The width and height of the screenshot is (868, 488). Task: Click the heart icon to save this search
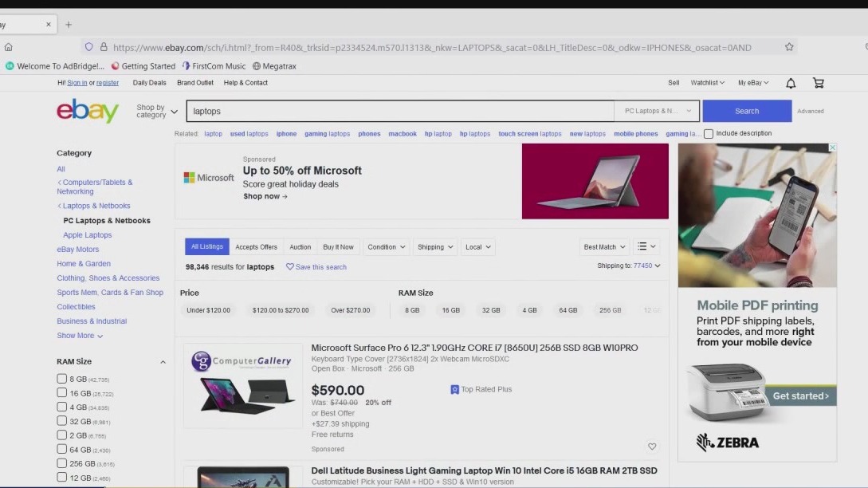(x=290, y=267)
